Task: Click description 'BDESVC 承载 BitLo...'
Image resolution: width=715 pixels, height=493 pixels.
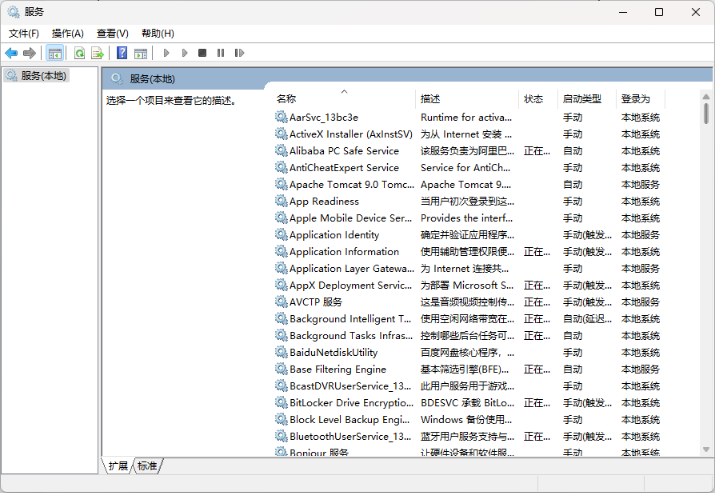Action: point(467,403)
